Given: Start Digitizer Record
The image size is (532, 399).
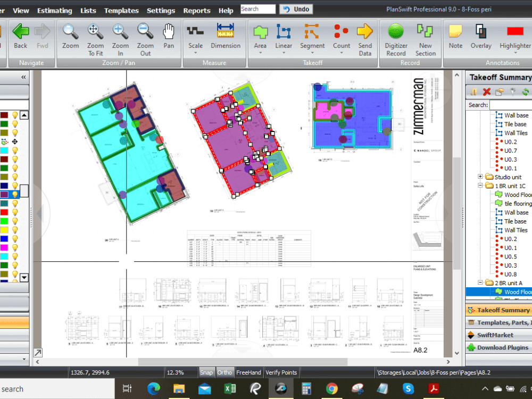Looking at the screenshot, I should click(x=396, y=40).
